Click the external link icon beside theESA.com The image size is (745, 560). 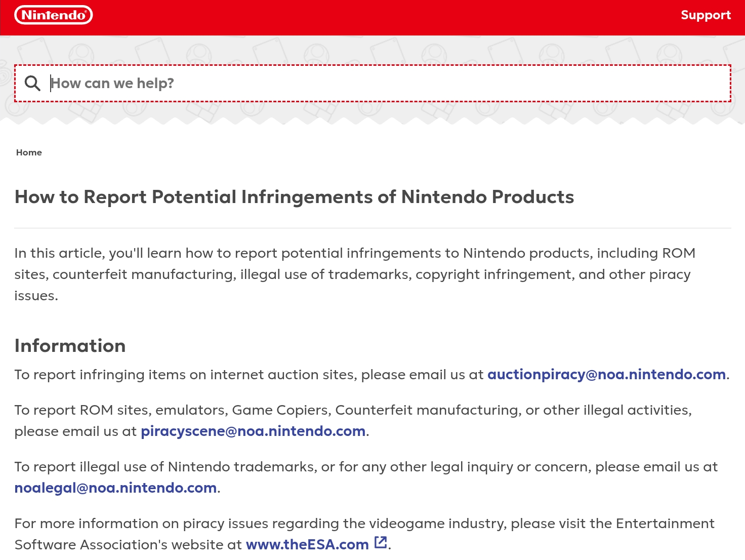pos(381,543)
